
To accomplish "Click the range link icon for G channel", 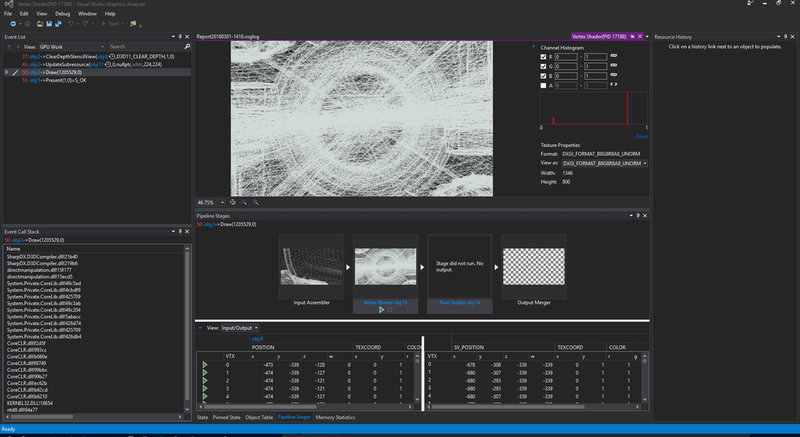I will (613, 66).
